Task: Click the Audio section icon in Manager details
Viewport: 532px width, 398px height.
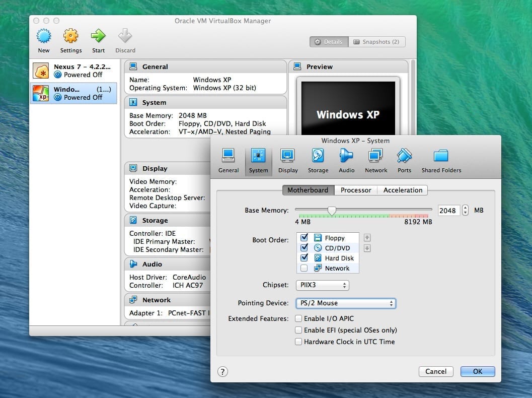Action: point(133,264)
